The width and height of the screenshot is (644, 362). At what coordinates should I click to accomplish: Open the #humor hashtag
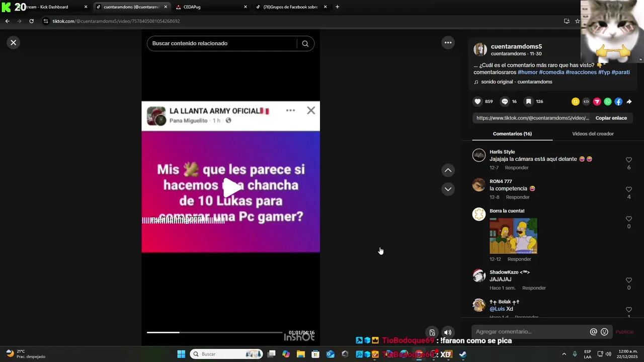[527, 72]
